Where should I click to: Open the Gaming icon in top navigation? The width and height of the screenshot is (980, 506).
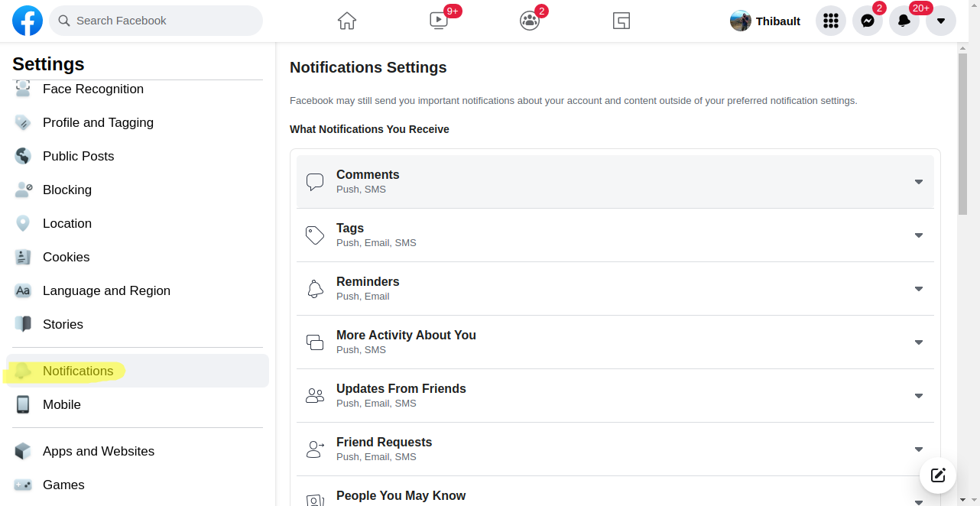621,21
